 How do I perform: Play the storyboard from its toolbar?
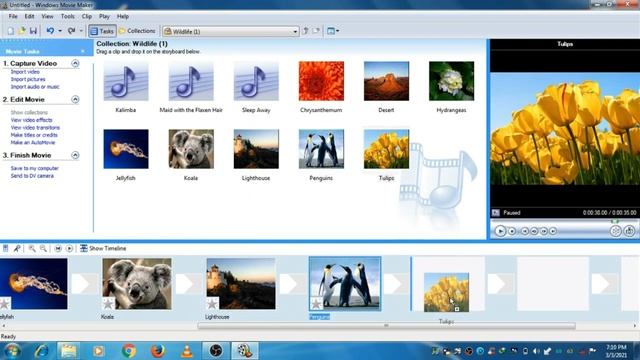point(69,248)
